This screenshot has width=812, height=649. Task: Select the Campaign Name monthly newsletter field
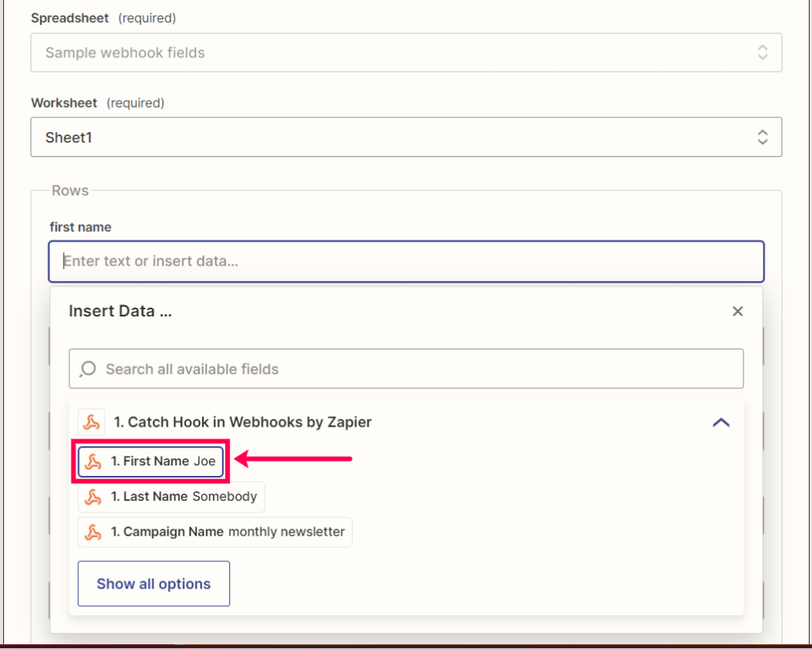[215, 532]
